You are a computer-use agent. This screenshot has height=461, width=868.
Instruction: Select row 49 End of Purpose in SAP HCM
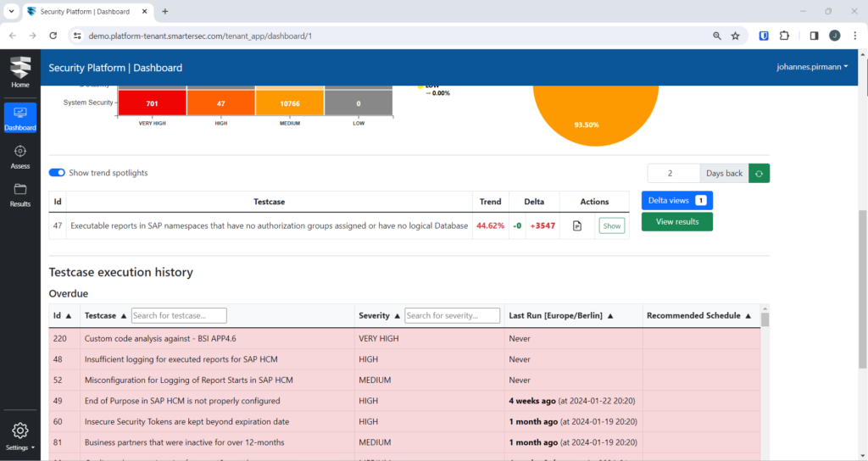pyautogui.click(x=404, y=401)
